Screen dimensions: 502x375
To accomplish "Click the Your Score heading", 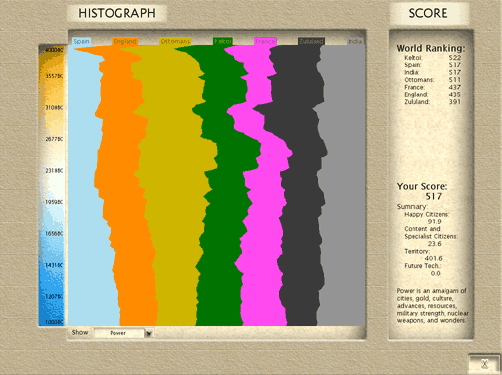I will tap(422, 186).
